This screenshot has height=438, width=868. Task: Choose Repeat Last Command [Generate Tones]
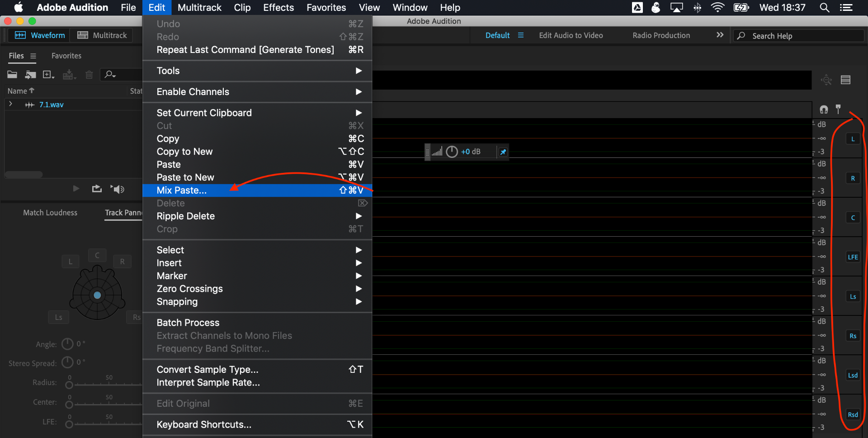(257, 50)
